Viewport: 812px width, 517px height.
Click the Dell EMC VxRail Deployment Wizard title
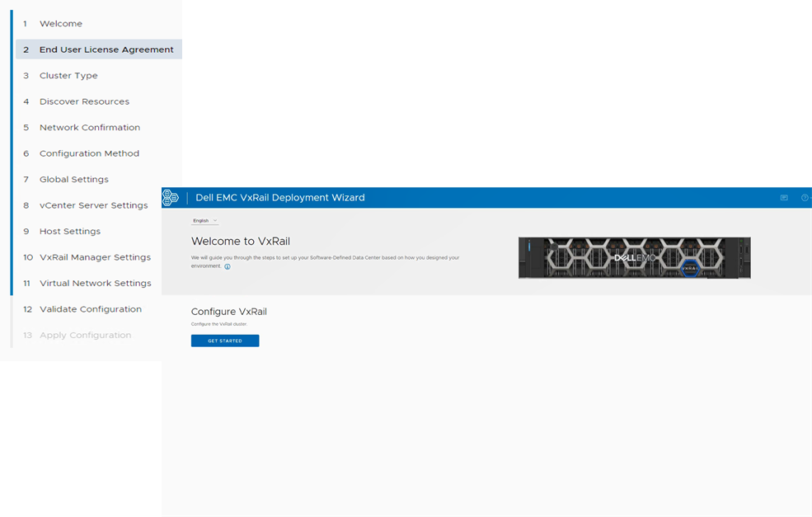tap(280, 197)
